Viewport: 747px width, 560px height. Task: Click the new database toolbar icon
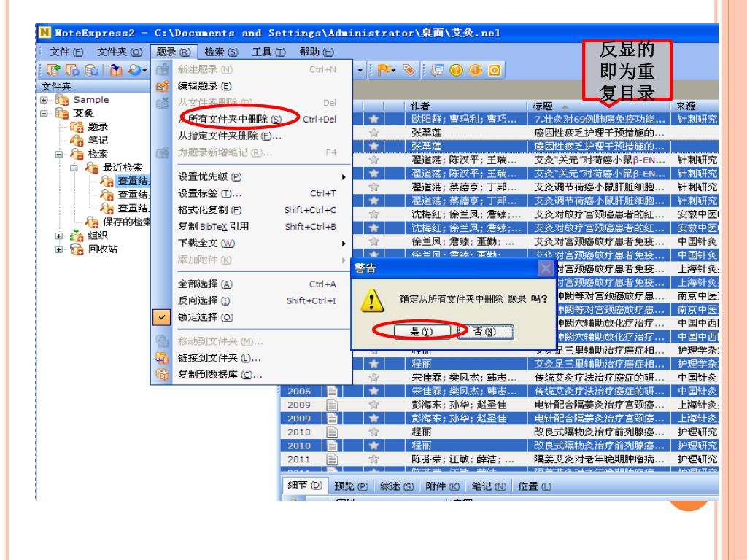(x=53, y=71)
